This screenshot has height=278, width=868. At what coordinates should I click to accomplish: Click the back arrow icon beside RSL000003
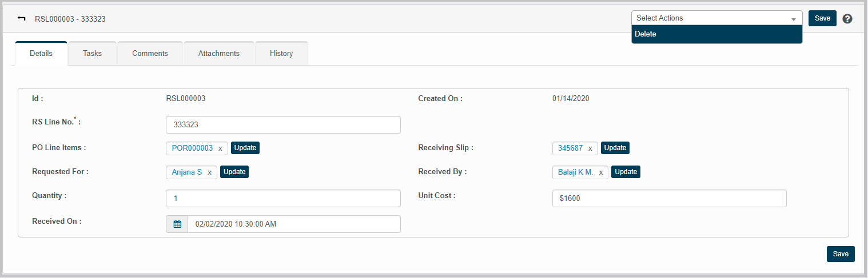22,19
